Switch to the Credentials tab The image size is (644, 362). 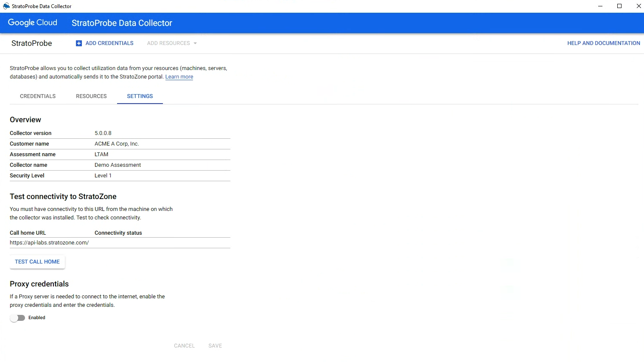coord(38,96)
